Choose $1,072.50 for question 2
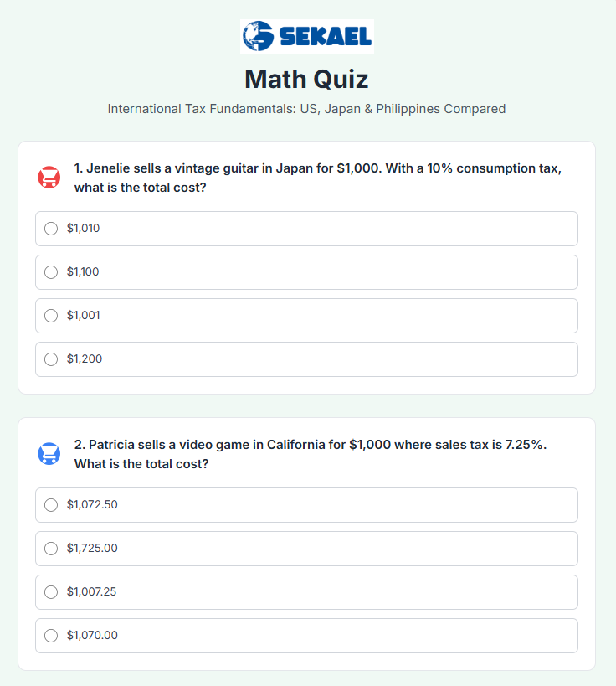The height and width of the screenshot is (686, 616). point(51,505)
